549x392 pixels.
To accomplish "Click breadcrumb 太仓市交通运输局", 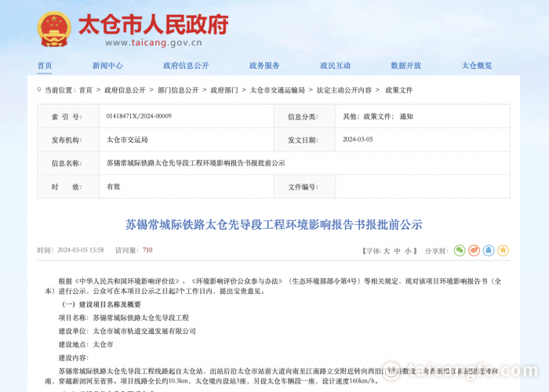I will (277, 90).
